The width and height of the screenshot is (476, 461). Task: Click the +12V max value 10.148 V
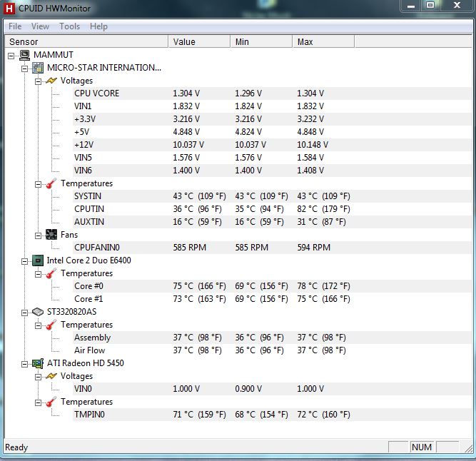click(x=313, y=145)
